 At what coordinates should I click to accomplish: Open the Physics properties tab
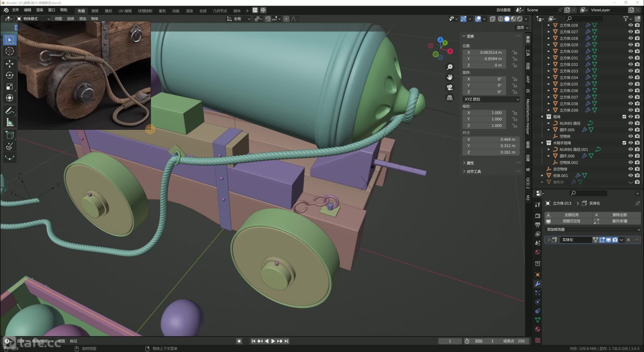[x=538, y=302]
